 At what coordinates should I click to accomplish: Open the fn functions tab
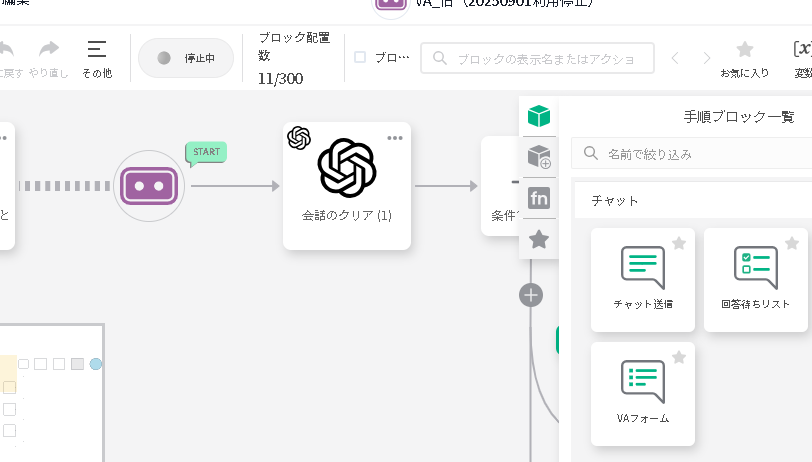pyautogui.click(x=539, y=198)
